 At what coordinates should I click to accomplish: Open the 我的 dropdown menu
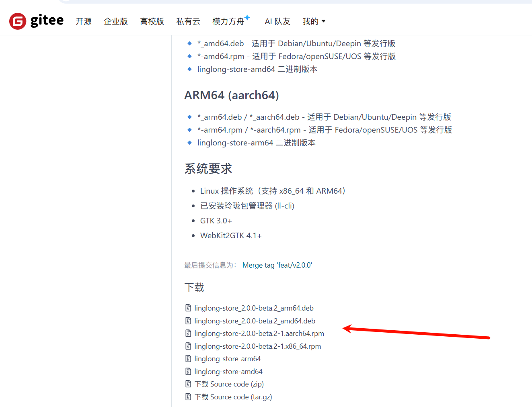pyautogui.click(x=314, y=21)
